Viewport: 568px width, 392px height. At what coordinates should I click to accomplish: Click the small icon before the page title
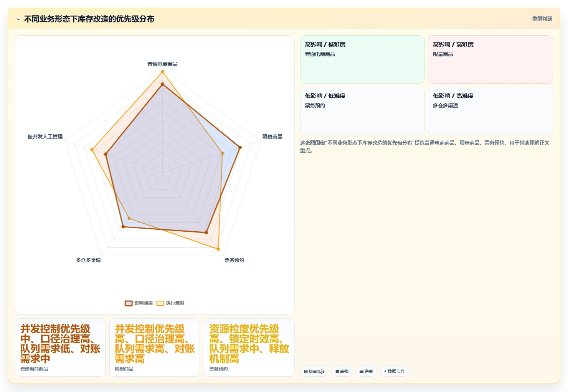click(x=18, y=19)
